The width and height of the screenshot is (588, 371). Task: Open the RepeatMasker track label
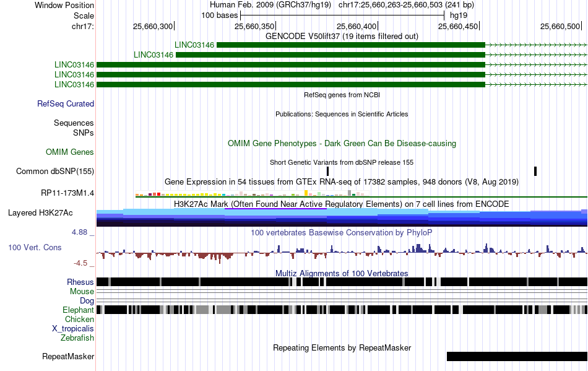coord(68,356)
